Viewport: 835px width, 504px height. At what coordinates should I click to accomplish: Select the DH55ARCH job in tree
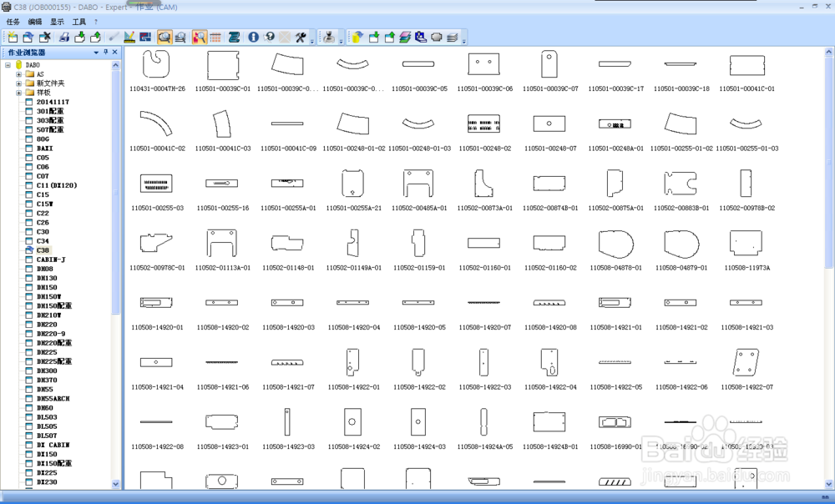pyautogui.click(x=53, y=399)
